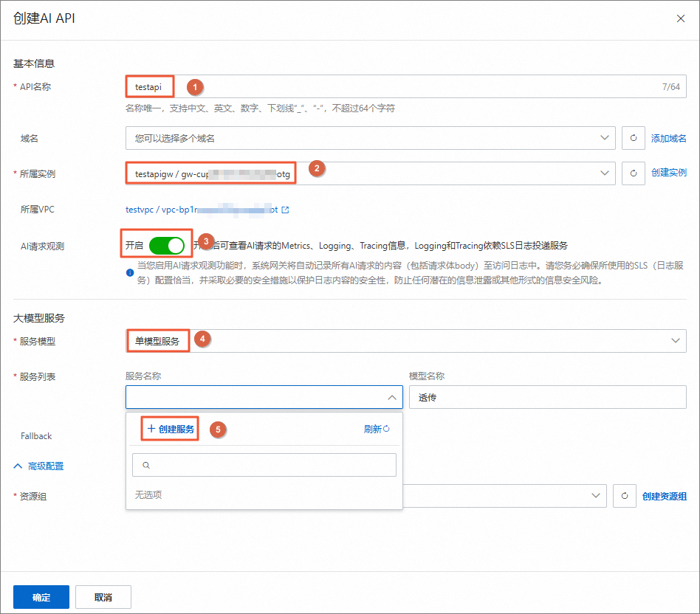Click the 无选项 text in the dropdown
Image resolution: width=700 pixels, height=614 pixels.
pyautogui.click(x=148, y=495)
